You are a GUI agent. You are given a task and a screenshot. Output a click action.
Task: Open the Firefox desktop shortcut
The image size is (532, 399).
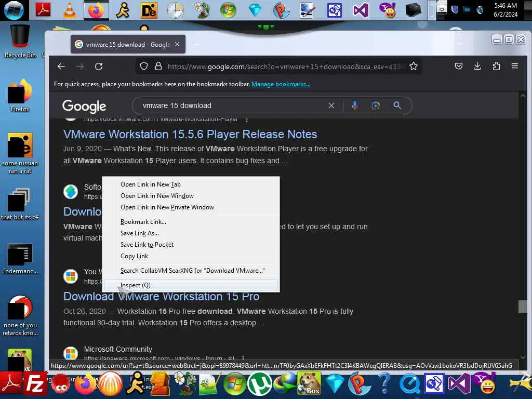[x=20, y=96]
